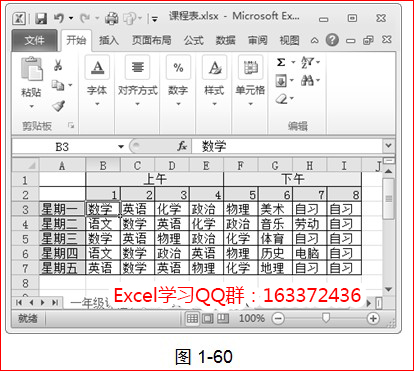
Task: Click the zoom out minus button
Action: tap(278, 319)
